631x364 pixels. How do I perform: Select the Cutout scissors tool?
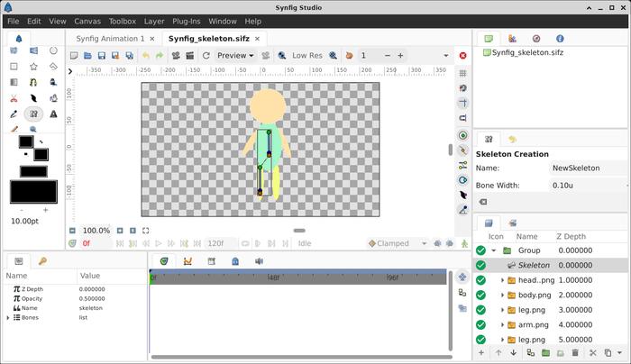pyautogui.click(x=14, y=98)
